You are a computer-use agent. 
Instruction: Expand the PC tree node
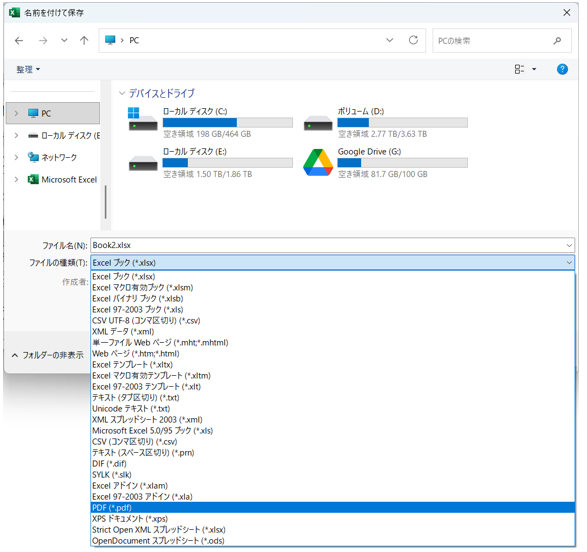16,113
